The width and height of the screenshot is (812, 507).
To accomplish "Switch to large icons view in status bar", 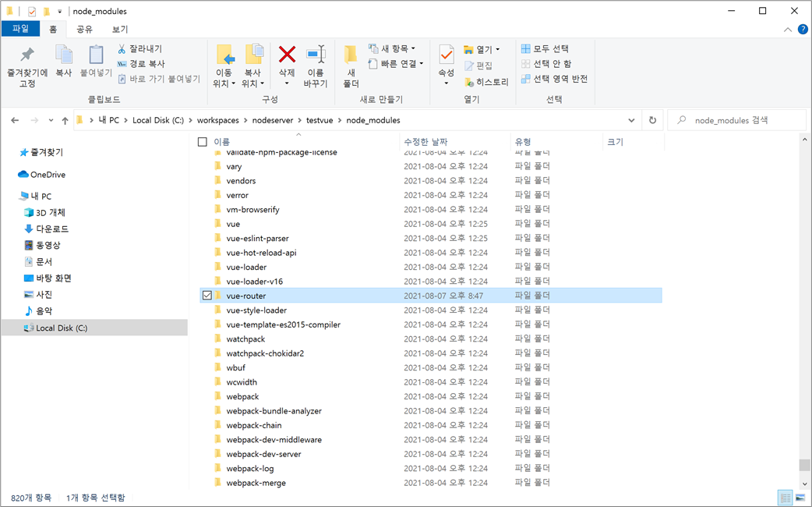I will (x=800, y=498).
